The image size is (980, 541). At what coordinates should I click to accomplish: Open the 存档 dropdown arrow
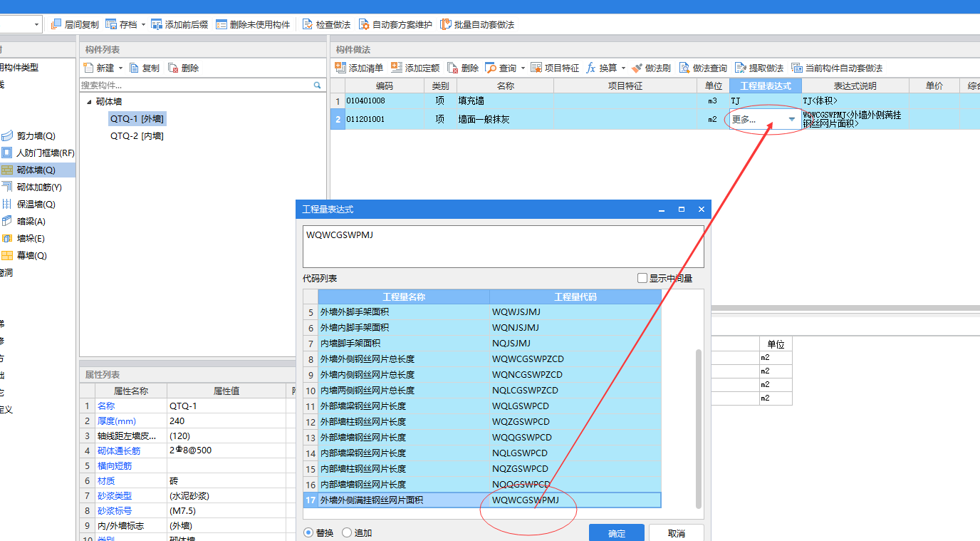coord(143,24)
